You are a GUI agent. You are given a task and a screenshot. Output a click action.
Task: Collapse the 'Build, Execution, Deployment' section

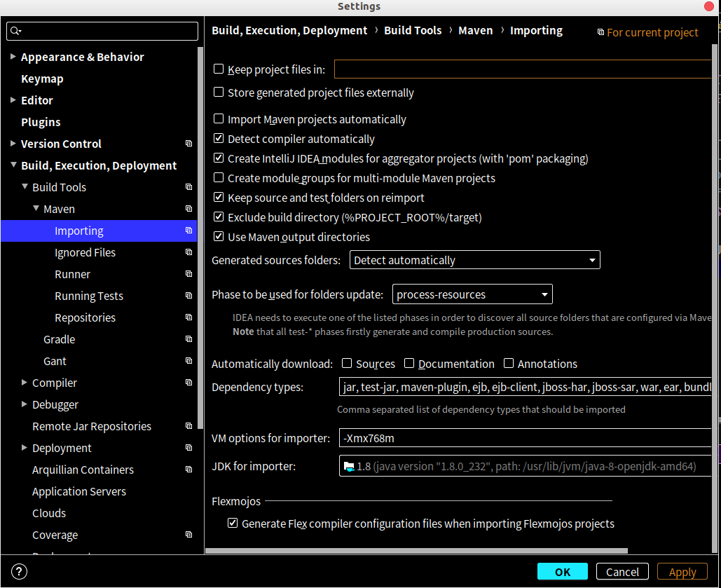point(15,165)
